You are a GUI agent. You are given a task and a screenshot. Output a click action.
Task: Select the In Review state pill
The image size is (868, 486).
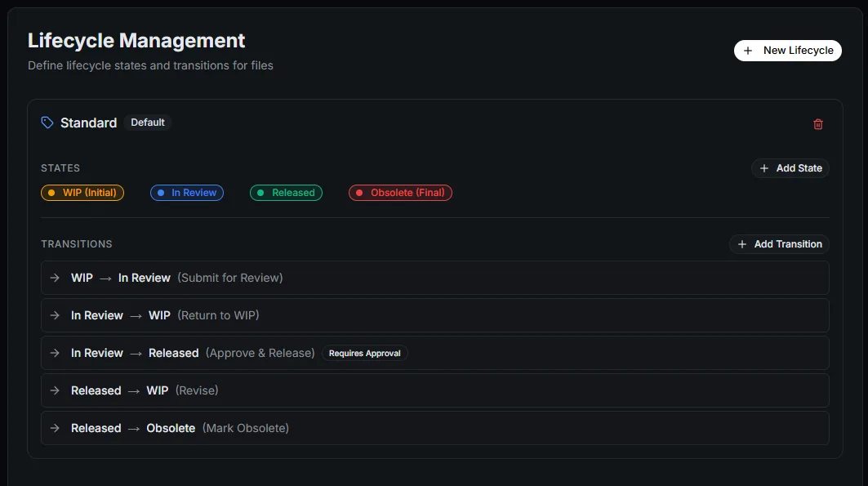(186, 193)
